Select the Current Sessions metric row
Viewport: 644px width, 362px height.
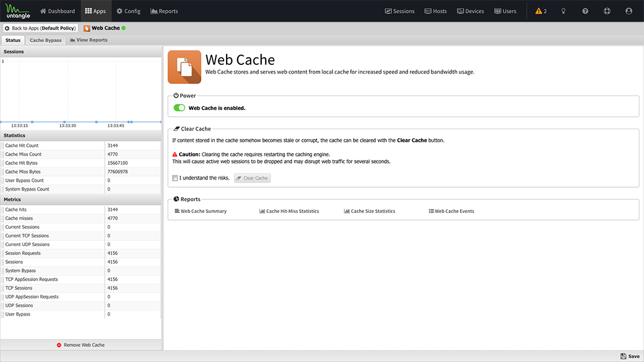[x=81, y=227]
